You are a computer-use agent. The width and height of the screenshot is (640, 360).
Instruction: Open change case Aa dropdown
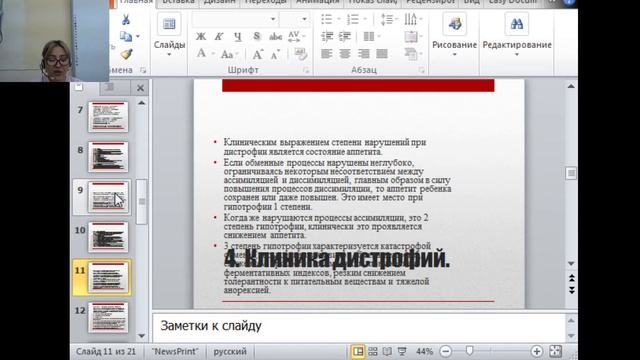[x=229, y=54]
